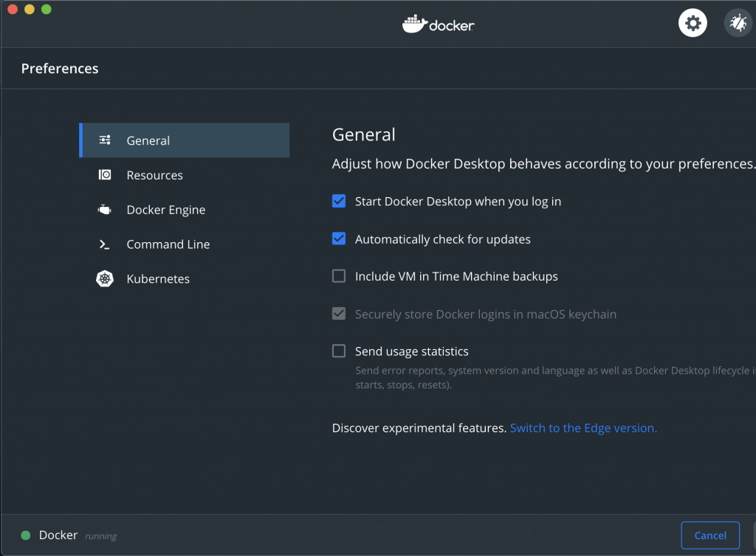
Task: Click the green Docker status dot
Action: tap(26, 535)
